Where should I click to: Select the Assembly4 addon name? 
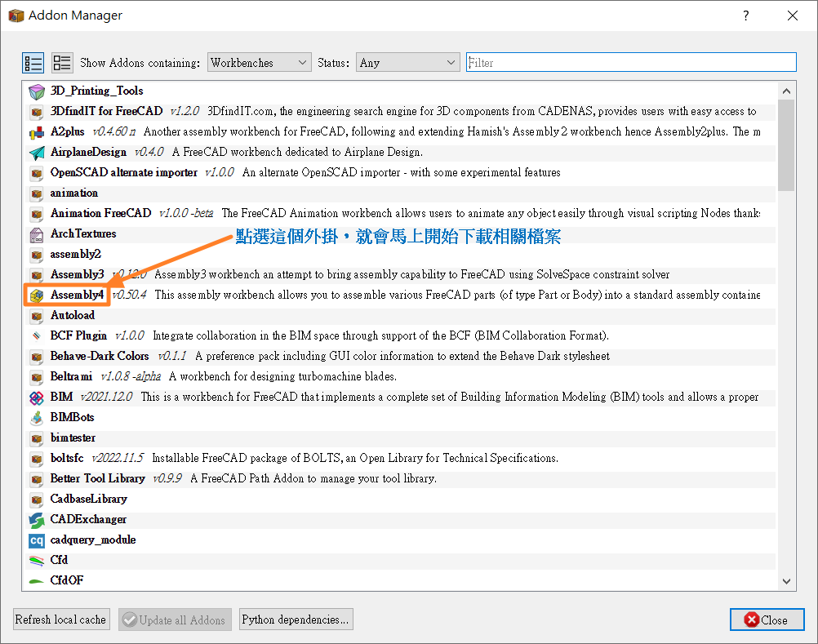(x=78, y=295)
